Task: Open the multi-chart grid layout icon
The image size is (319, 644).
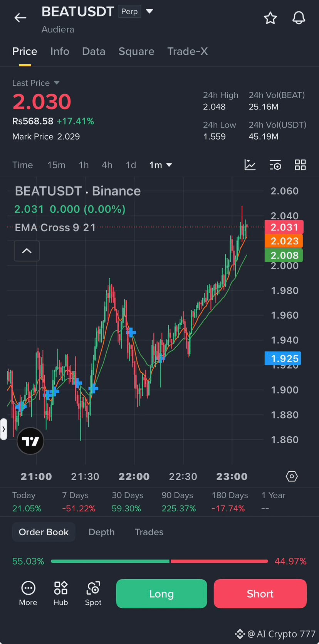Action: pos(300,165)
